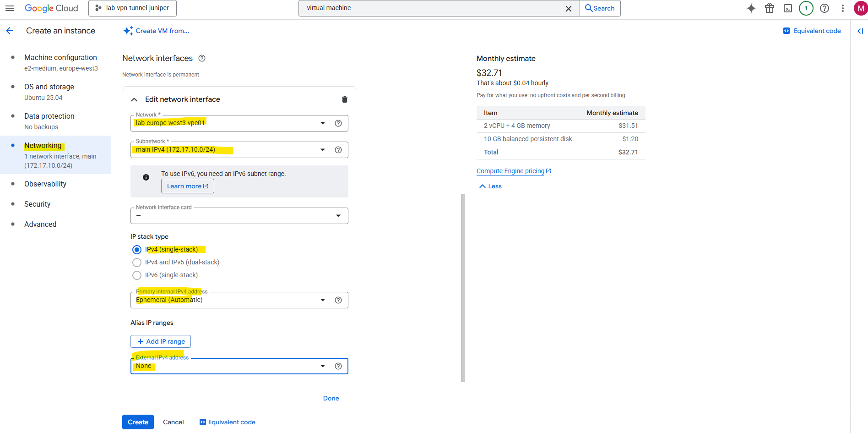
Task: Open Gemini AI assistant sparkle icon
Action: [751, 8]
